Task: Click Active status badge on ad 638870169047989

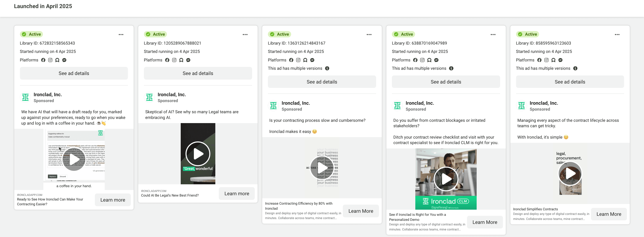Action: pos(404,34)
